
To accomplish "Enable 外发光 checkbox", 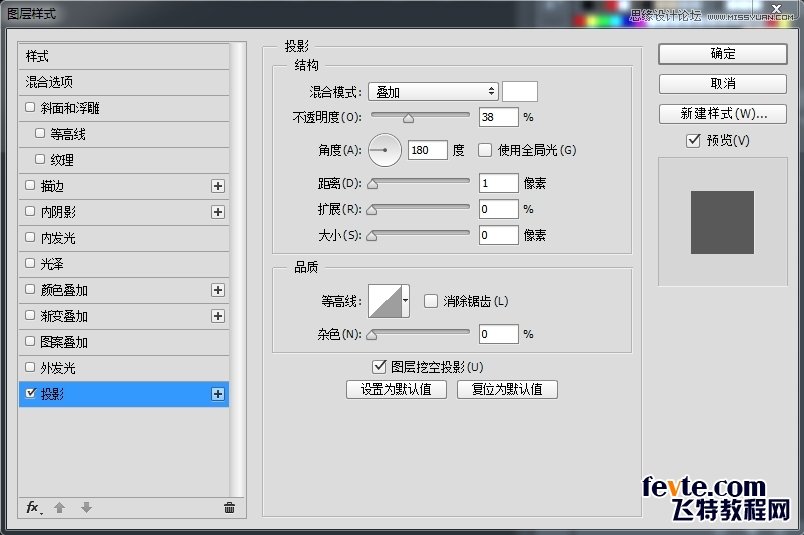I will click(x=30, y=367).
